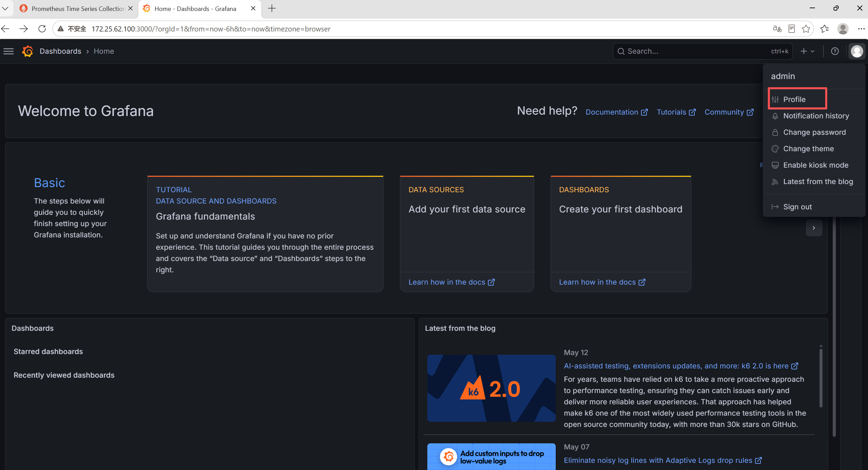Screen dimensions: 868x470
Task: Open the browser favorites list icon
Action: click(x=825, y=29)
